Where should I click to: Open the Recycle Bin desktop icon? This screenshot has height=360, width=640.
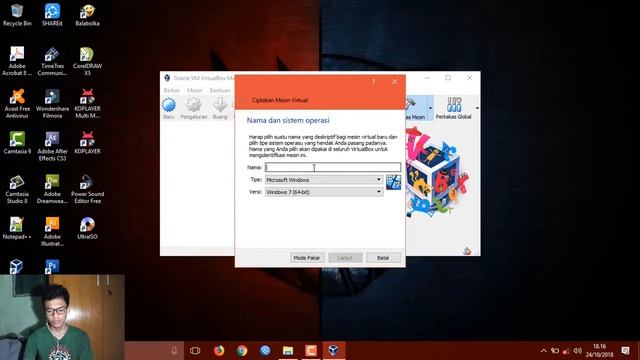(17, 15)
